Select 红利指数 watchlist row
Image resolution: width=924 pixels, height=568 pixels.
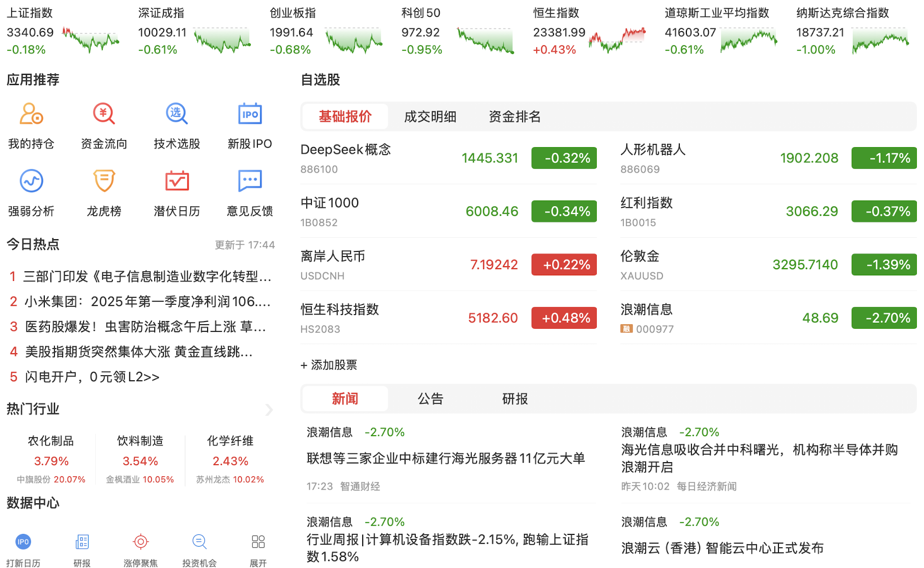(x=768, y=211)
